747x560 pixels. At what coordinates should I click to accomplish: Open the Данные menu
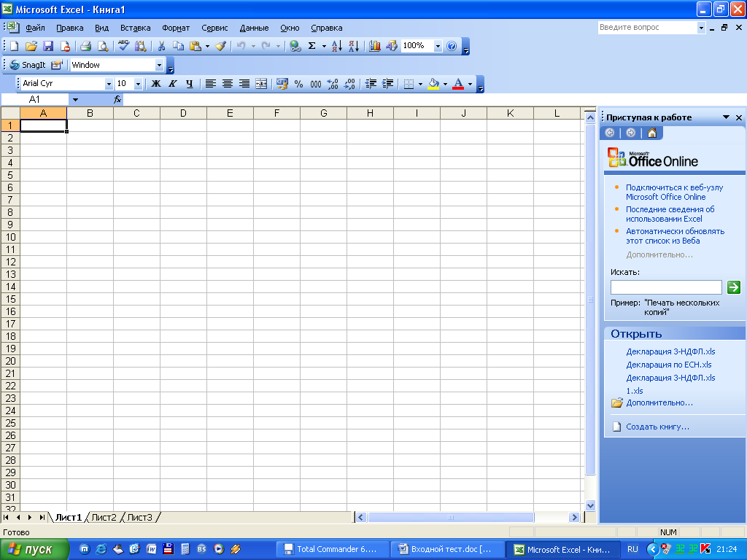254,28
